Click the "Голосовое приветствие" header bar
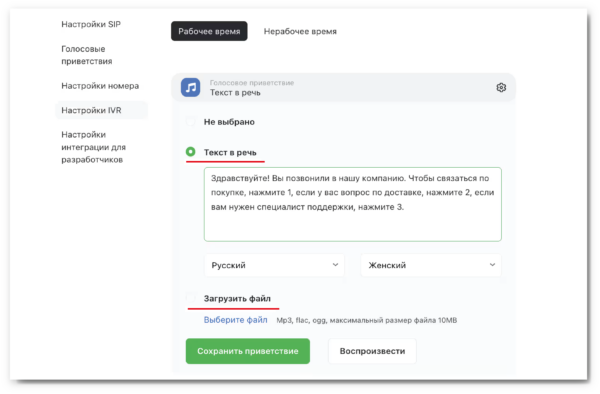This screenshot has height=394, width=600. (x=343, y=88)
